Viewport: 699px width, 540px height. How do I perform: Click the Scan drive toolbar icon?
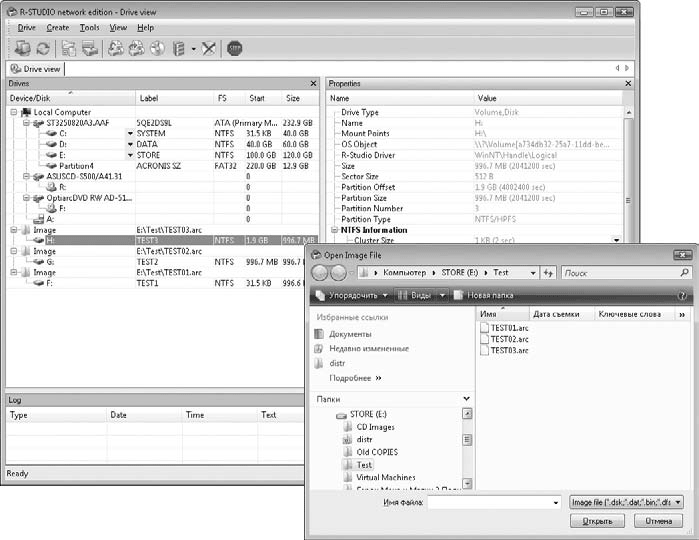89,48
